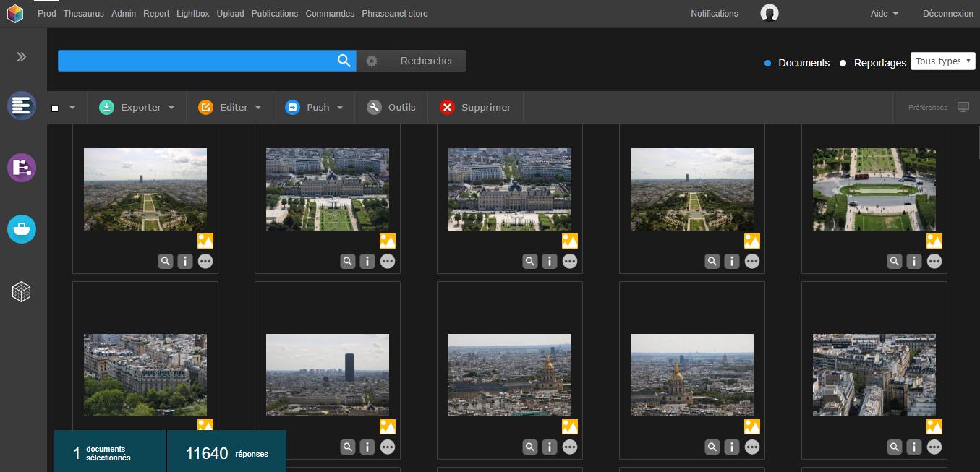Open the results list sidebar icon
Viewport: 980px width, 472px height.
[22, 106]
